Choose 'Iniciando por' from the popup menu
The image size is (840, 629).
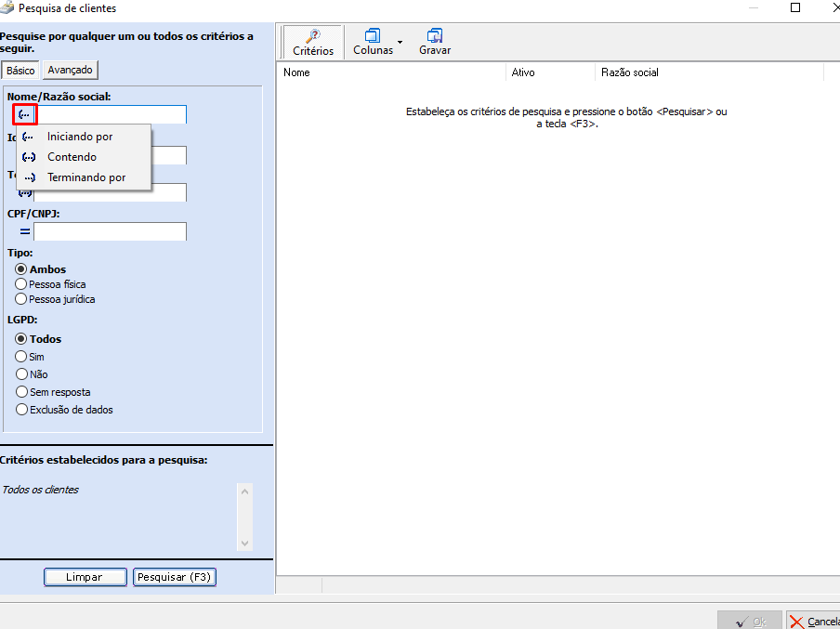(x=85, y=137)
